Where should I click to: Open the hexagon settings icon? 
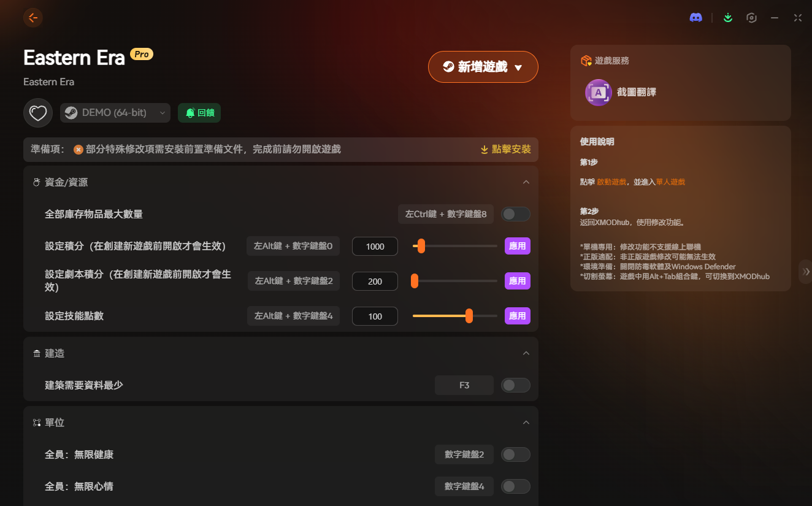click(x=751, y=18)
